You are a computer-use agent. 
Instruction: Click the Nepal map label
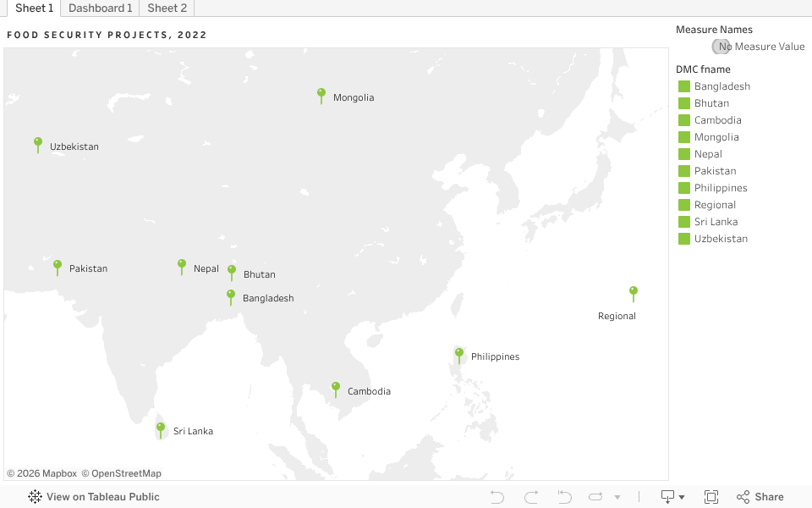point(206,268)
